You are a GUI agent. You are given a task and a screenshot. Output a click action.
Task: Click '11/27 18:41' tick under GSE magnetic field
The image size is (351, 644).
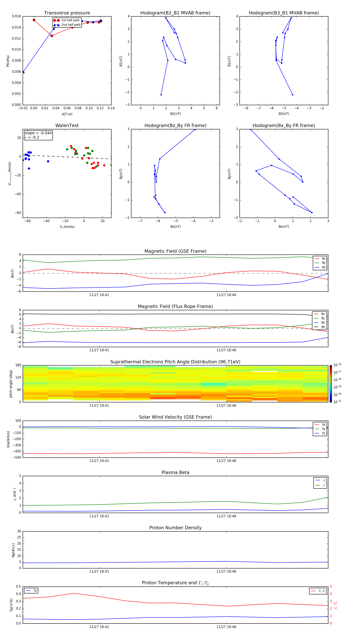(99, 295)
